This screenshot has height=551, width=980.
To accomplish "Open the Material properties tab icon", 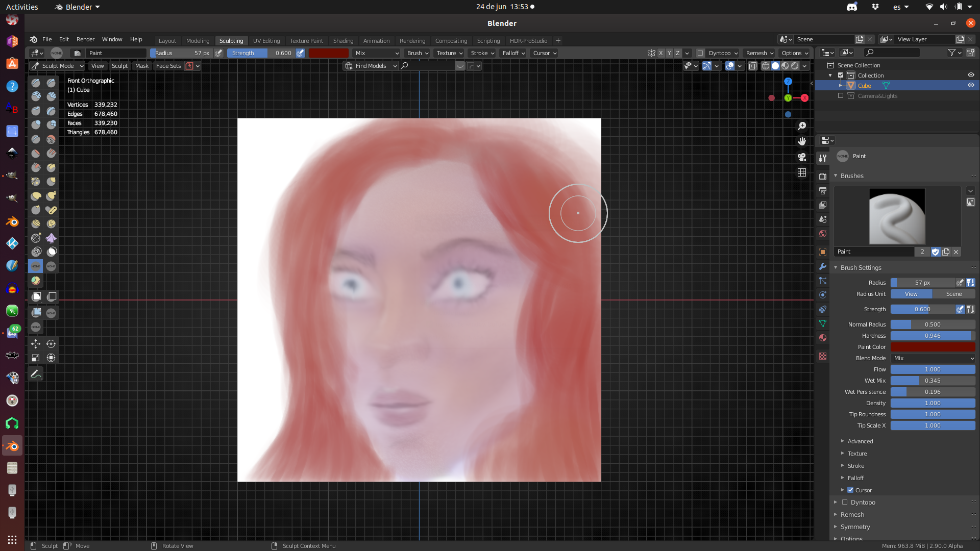I will (823, 338).
